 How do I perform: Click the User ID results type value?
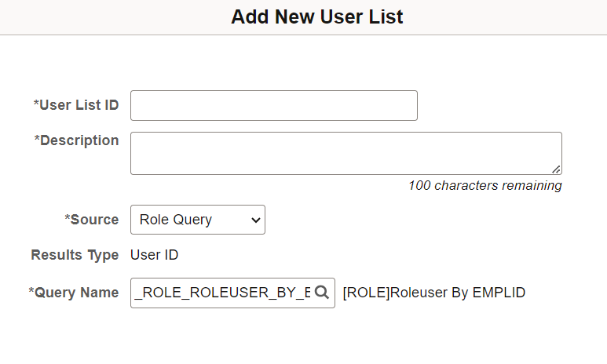[x=154, y=255]
